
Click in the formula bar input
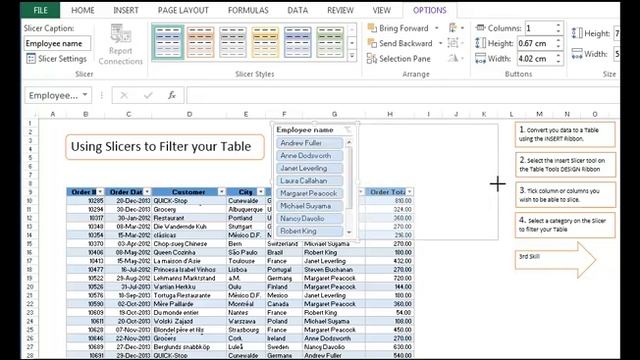pyautogui.click(x=402, y=95)
